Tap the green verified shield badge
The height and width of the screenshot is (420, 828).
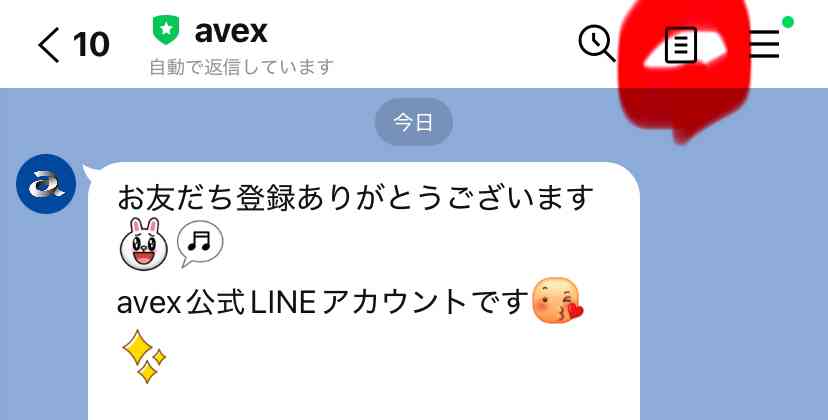pos(166,30)
